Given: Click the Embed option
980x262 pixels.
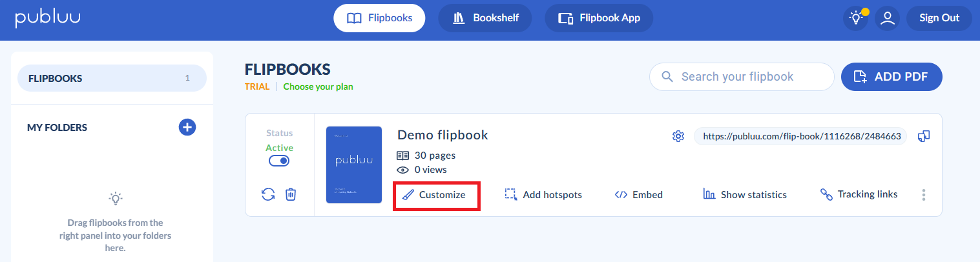Looking at the screenshot, I should pyautogui.click(x=638, y=194).
